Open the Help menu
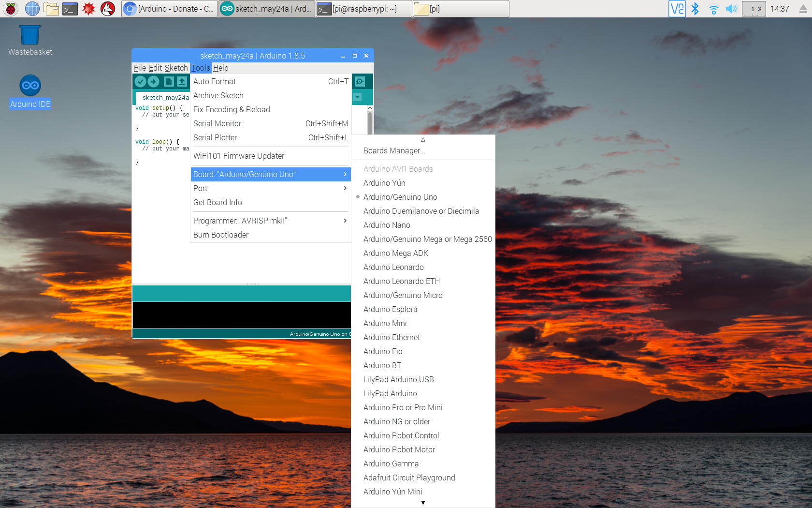This screenshot has height=508, width=812. click(221, 68)
